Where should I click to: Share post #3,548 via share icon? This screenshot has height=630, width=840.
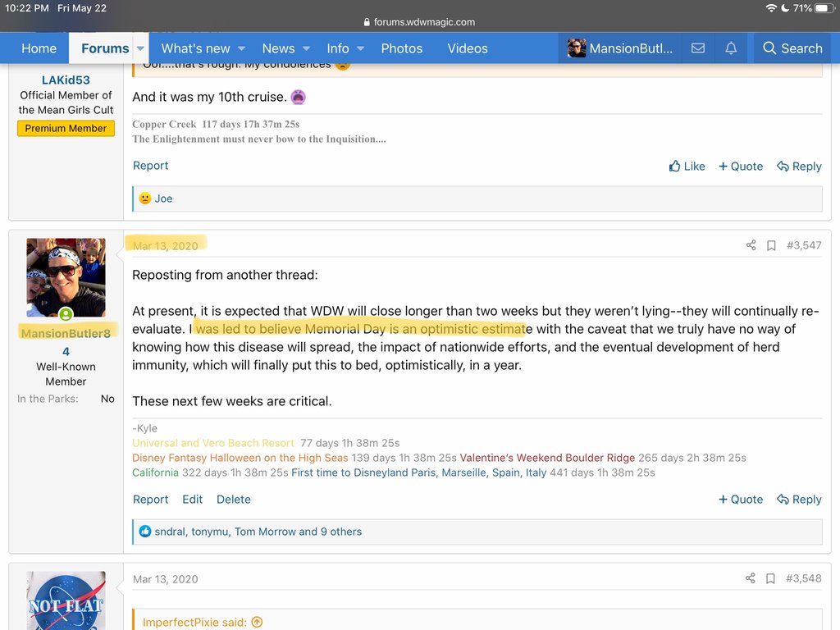751,578
